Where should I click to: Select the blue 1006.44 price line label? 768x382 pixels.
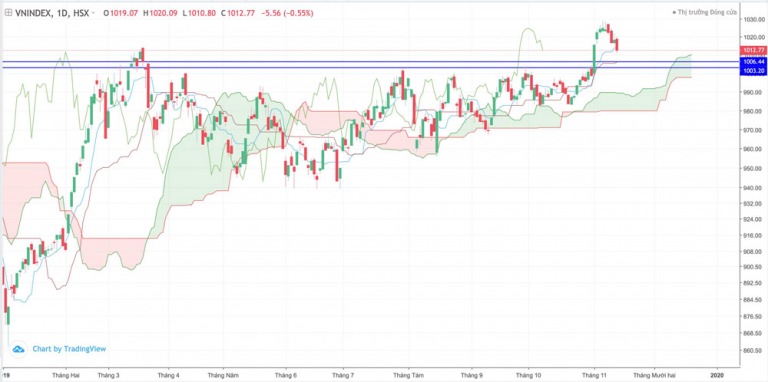754,62
